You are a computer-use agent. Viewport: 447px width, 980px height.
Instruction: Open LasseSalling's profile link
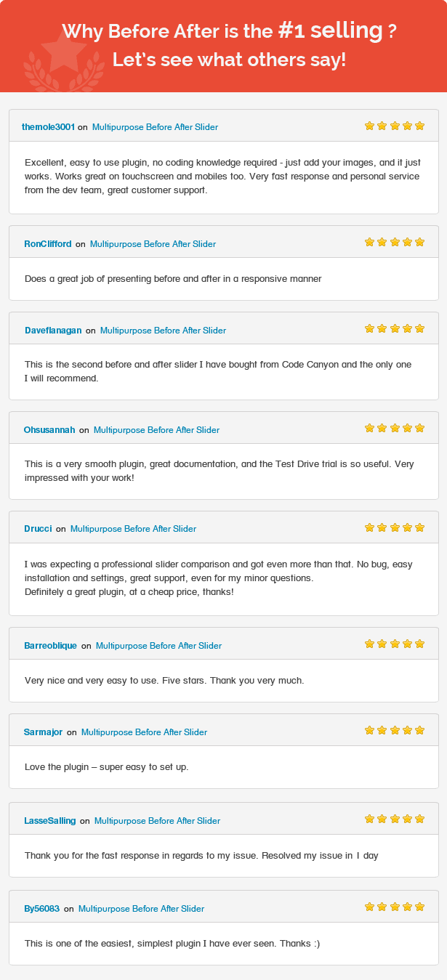[x=50, y=821]
